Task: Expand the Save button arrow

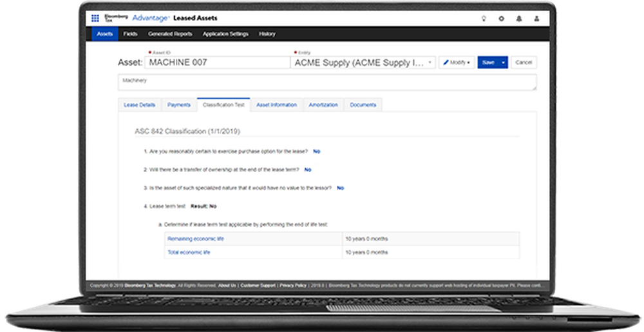Action: click(x=503, y=63)
